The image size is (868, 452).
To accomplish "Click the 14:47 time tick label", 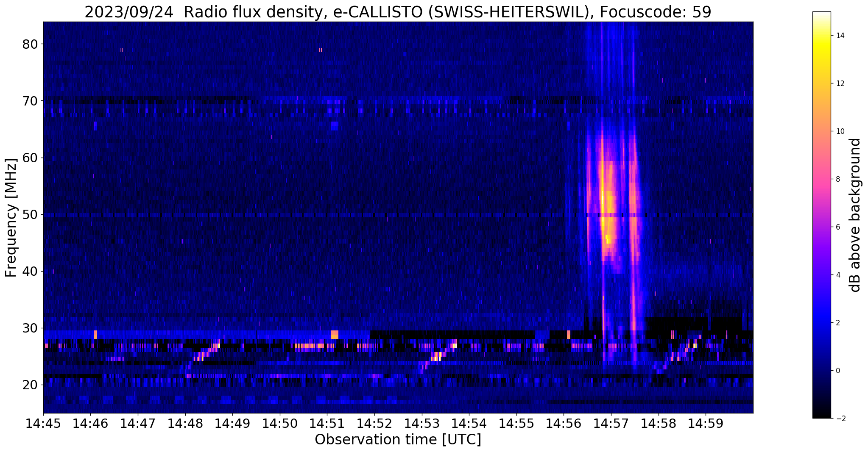I will pos(137,424).
